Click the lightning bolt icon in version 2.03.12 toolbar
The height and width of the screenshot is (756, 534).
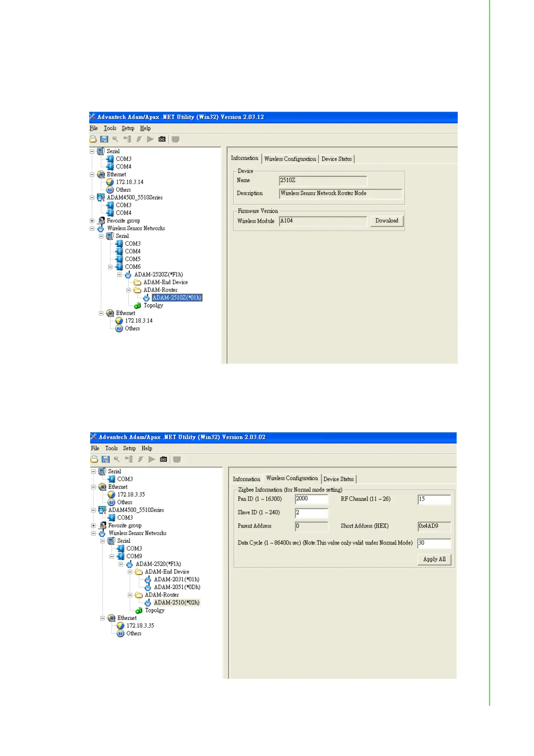pyautogui.click(x=139, y=139)
